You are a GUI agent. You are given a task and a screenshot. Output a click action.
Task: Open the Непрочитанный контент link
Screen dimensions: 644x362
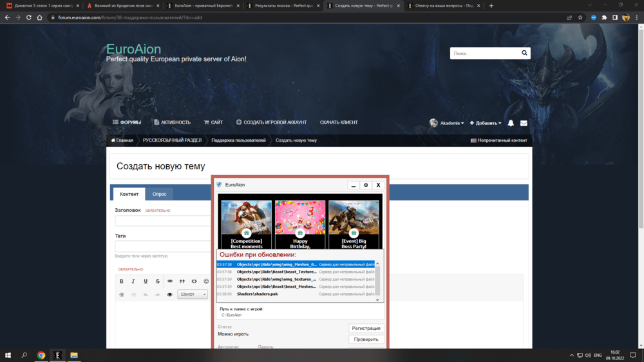coord(499,140)
